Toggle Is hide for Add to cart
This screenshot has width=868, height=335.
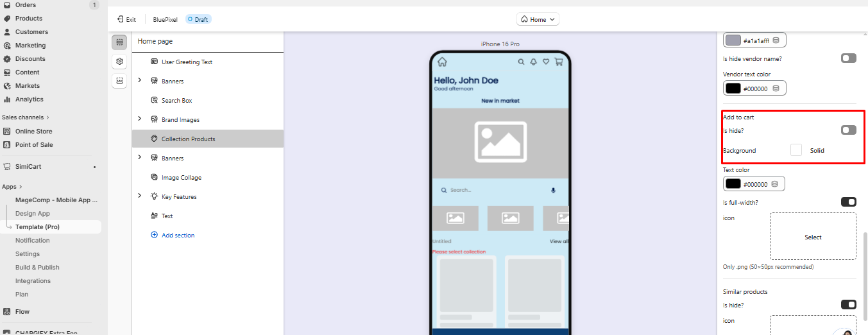[848, 130]
